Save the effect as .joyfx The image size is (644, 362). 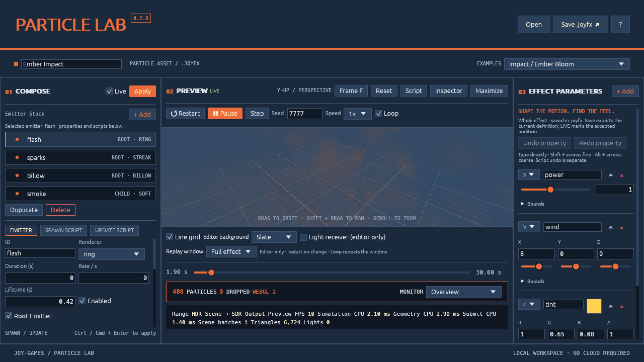click(x=581, y=24)
